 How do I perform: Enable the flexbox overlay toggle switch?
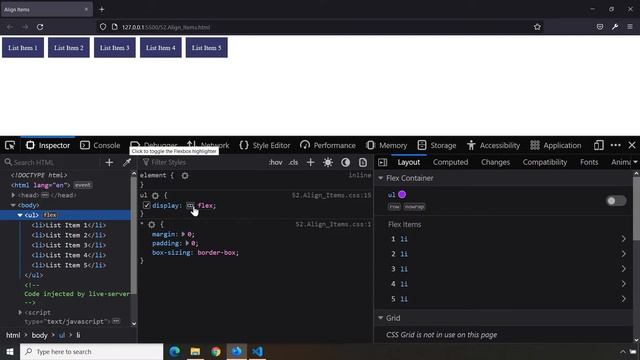tap(616, 201)
